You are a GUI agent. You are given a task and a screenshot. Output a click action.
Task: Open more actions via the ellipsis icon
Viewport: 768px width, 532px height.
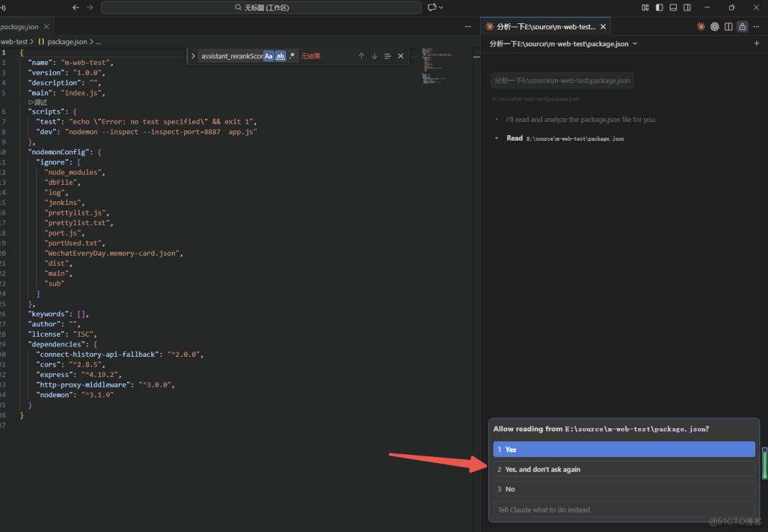coord(756,27)
